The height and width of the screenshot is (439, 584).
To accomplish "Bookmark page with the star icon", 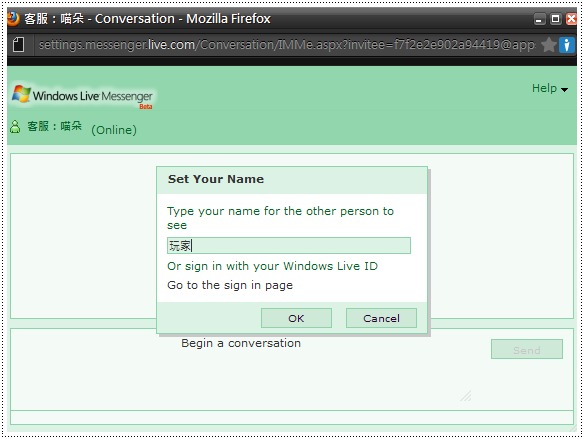I will coord(548,45).
